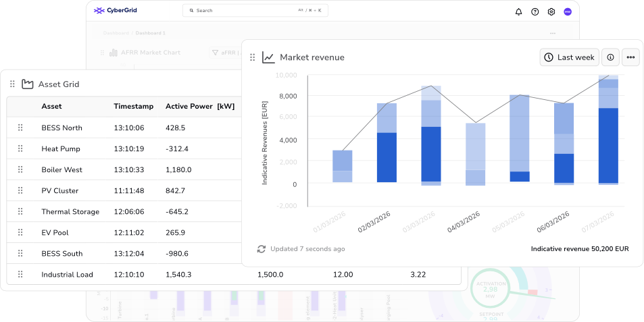Click the refresh icon beside Updated text
This screenshot has width=644, height=322.
coord(262,249)
